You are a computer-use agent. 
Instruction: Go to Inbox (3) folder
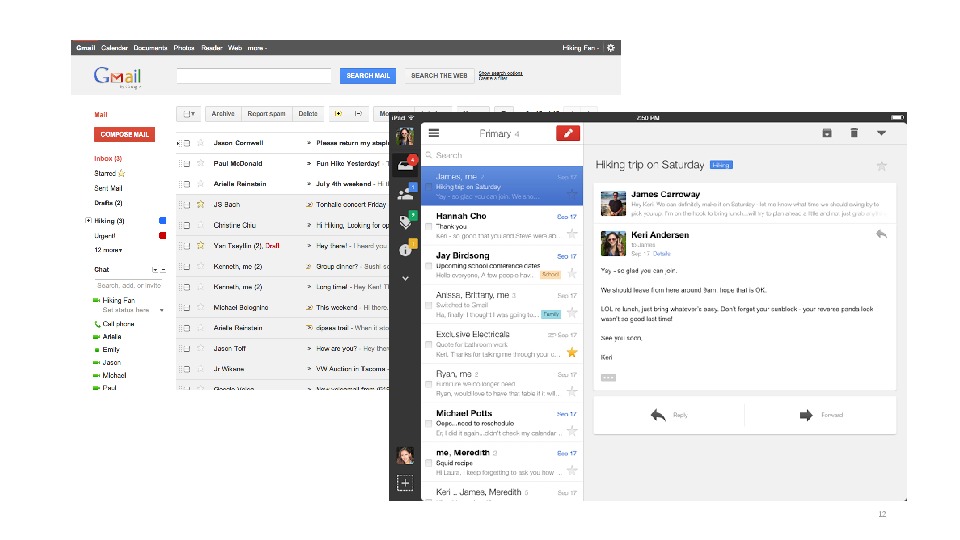click(108, 159)
